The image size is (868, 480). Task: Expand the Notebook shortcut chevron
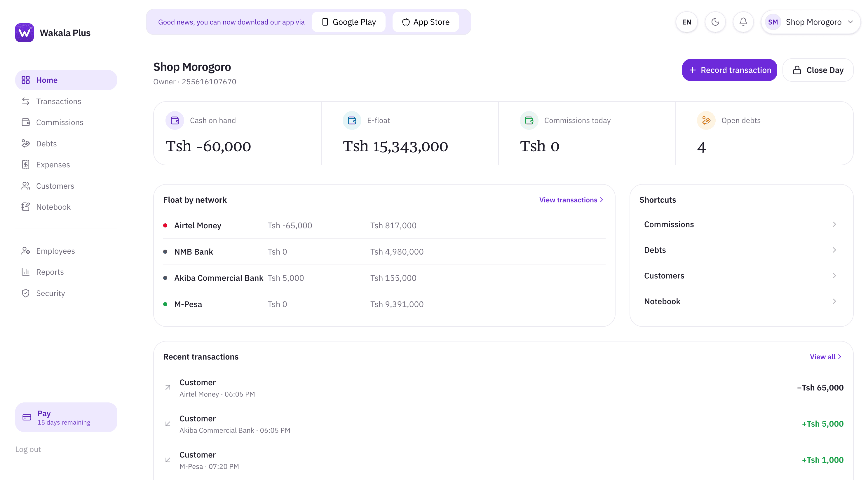coord(834,301)
